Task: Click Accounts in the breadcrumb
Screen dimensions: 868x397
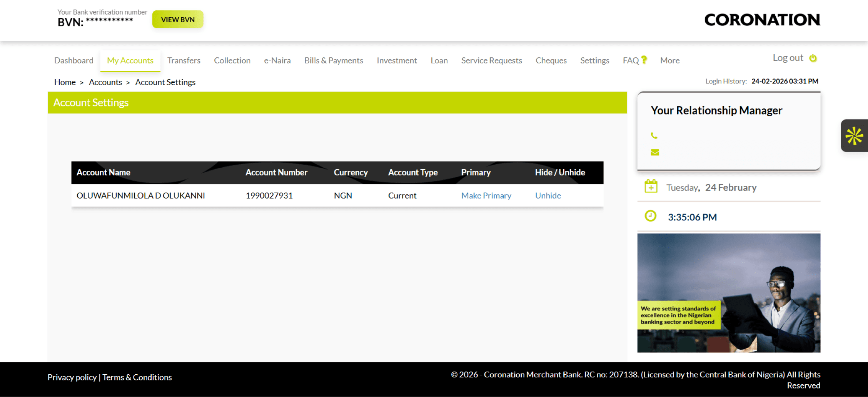Action: coord(105,82)
